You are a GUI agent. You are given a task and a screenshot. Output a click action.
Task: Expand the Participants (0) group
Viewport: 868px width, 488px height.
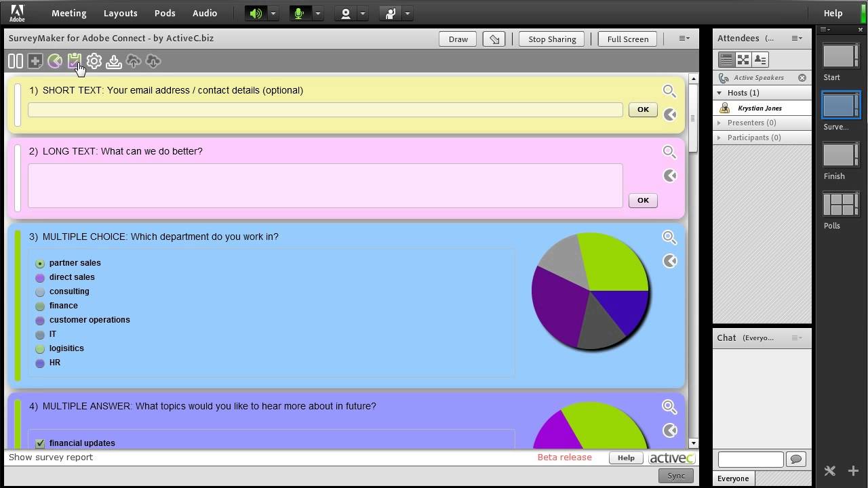click(x=719, y=138)
